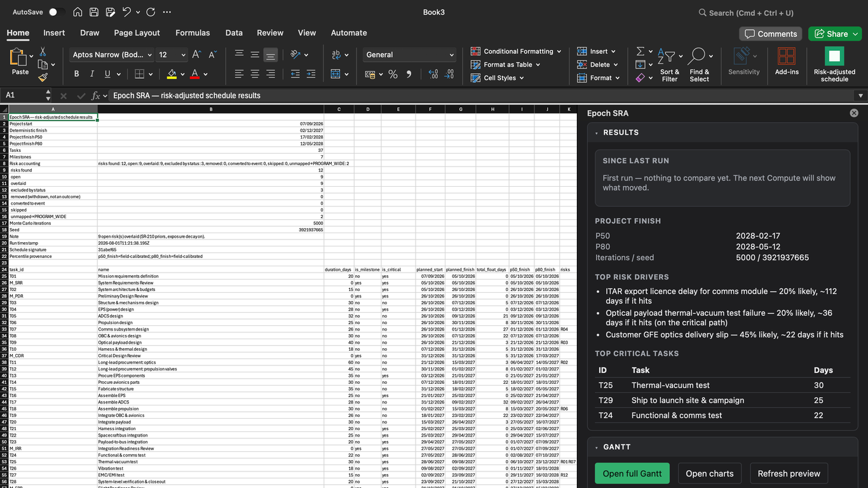Open the Conditional Formatting menu
868x488 pixels.
pyautogui.click(x=516, y=51)
